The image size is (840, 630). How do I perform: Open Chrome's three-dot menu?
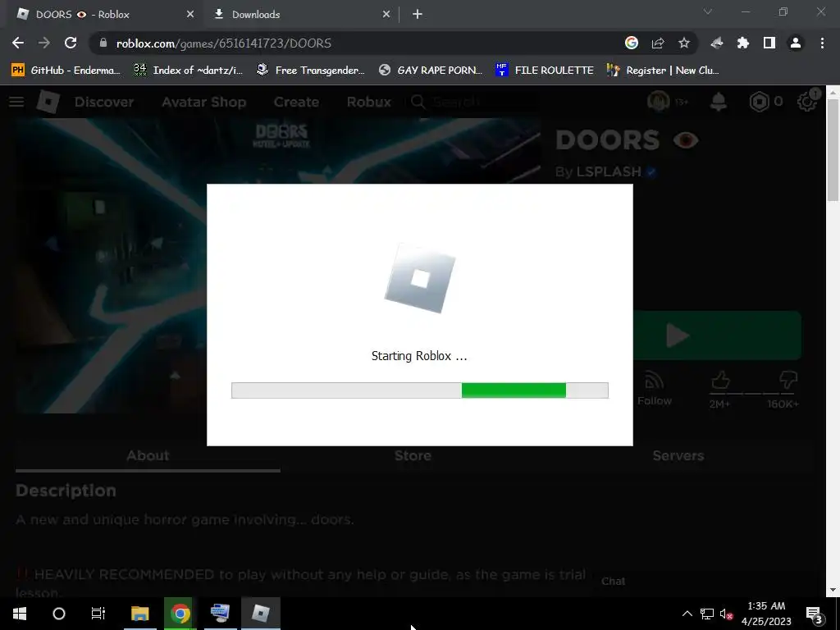tap(822, 43)
